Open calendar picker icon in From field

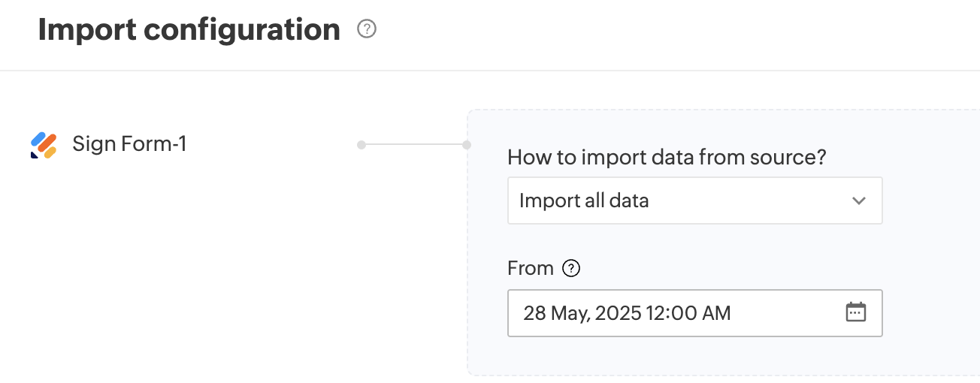pyautogui.click(x=856, y=312)
